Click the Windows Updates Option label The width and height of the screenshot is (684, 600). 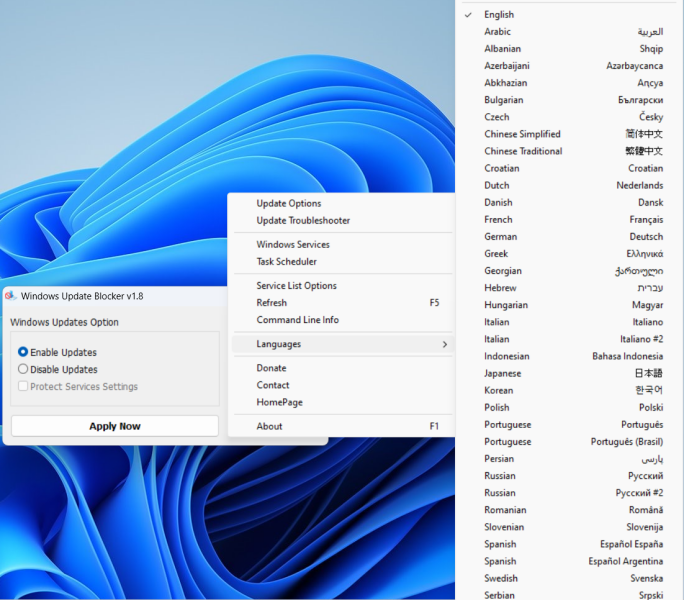[x=64, y=322]
